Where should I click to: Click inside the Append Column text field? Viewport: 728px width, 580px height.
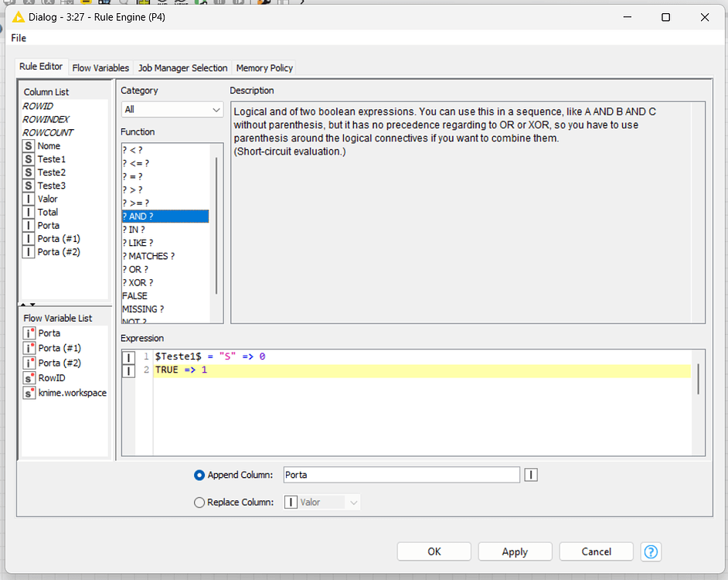click(x=401, y=475)
